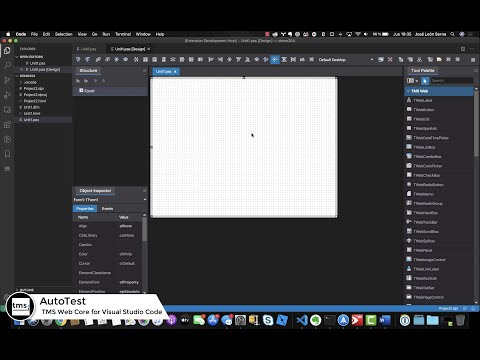
Task: Open the Search view in activity bar
Action: coord(7,65)
